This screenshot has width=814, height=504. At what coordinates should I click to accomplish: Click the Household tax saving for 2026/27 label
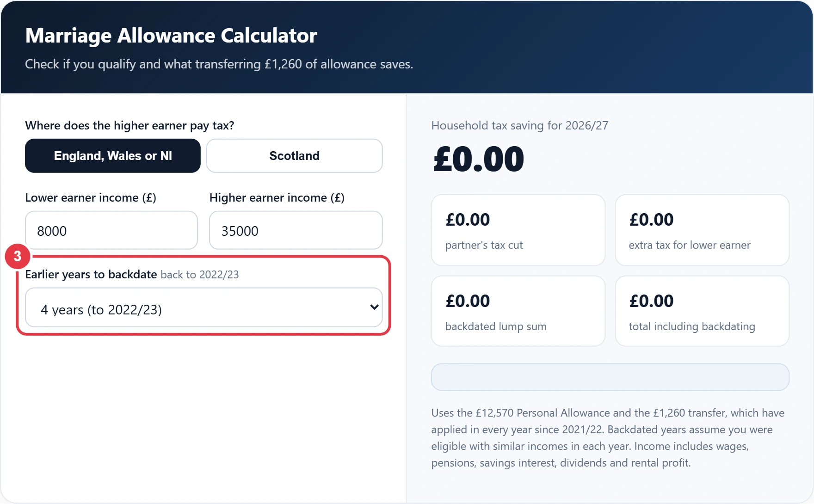[520, 125]
